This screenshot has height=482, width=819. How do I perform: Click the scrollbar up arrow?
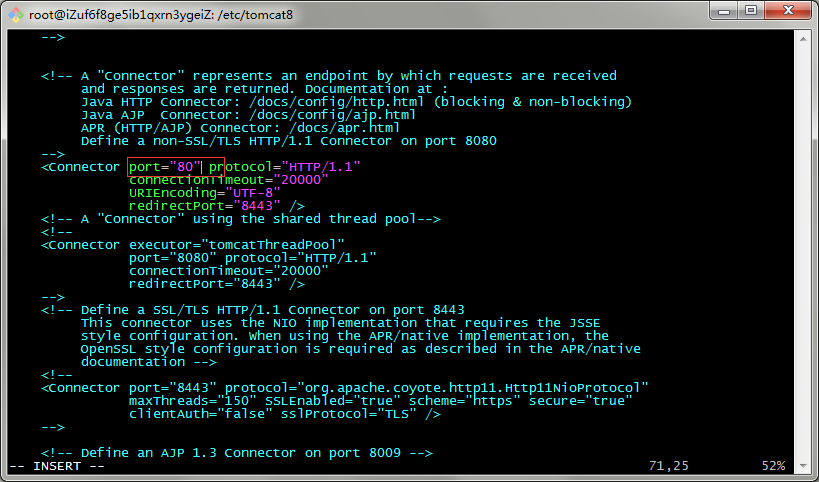point(803,39)
